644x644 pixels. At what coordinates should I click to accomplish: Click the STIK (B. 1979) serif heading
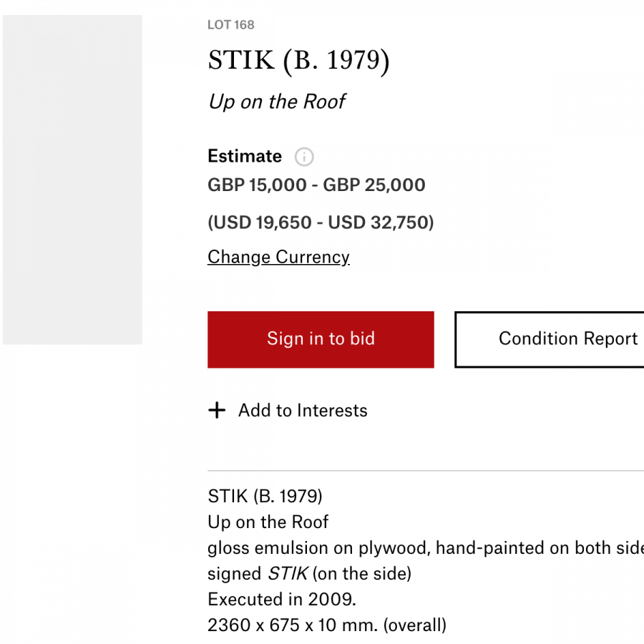pyautogui.click(x=298, y=61)
